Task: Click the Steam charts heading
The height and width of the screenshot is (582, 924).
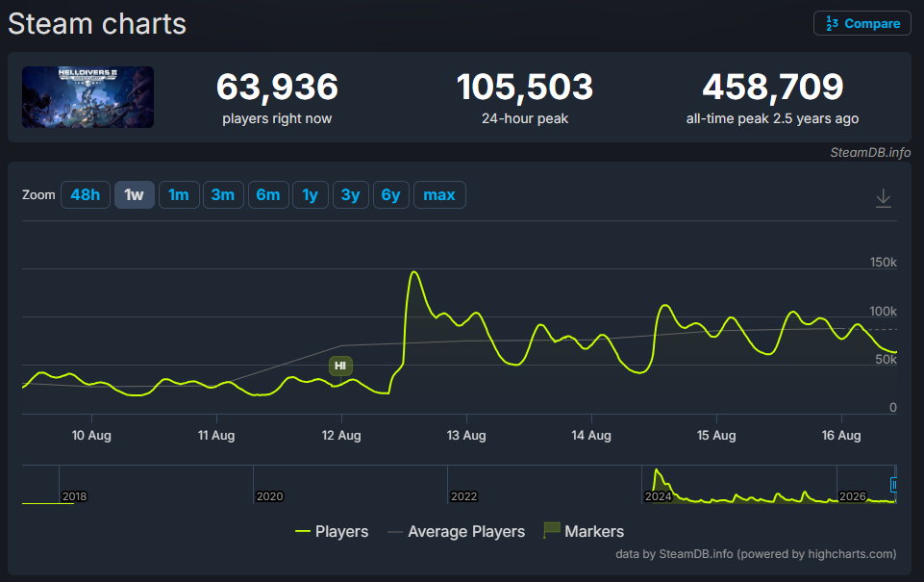Action: pos(97,24)
